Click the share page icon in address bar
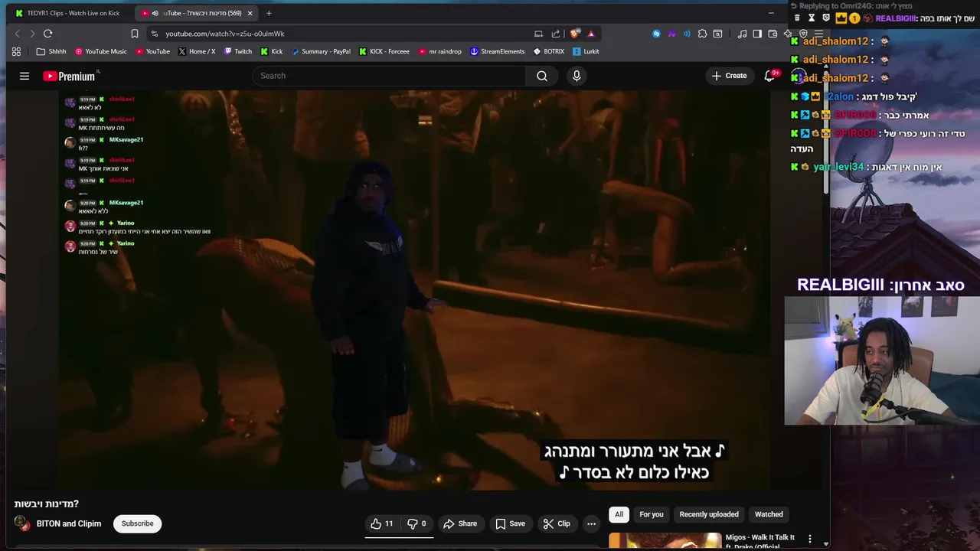This screenshot has height=551, width=980. [556, 34]
